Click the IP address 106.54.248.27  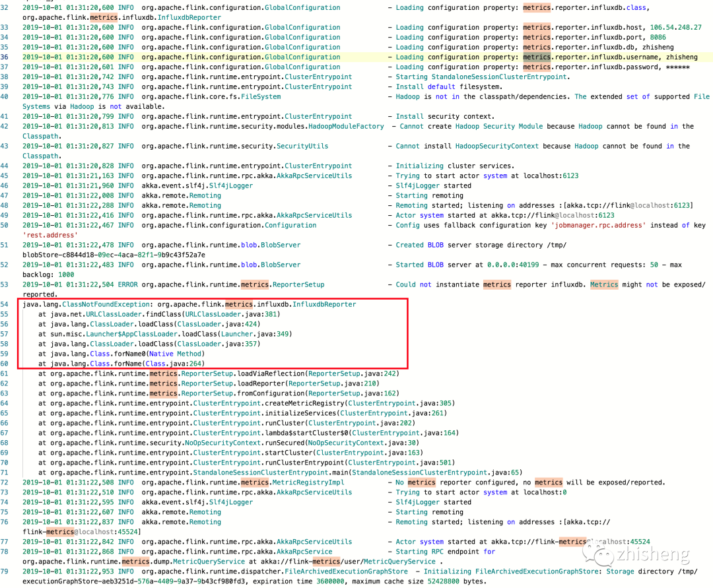click(676, 28)
